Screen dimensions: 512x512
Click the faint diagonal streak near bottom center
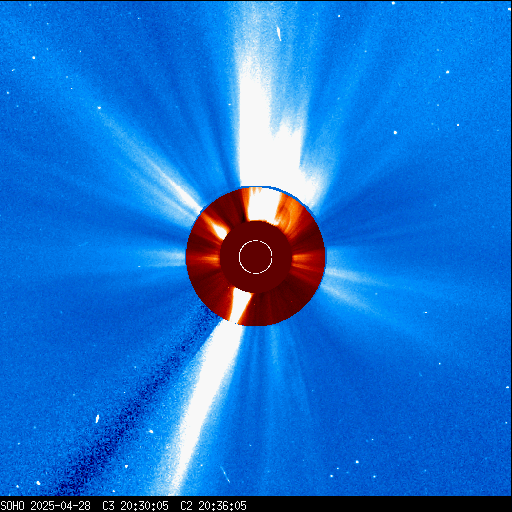225,474
